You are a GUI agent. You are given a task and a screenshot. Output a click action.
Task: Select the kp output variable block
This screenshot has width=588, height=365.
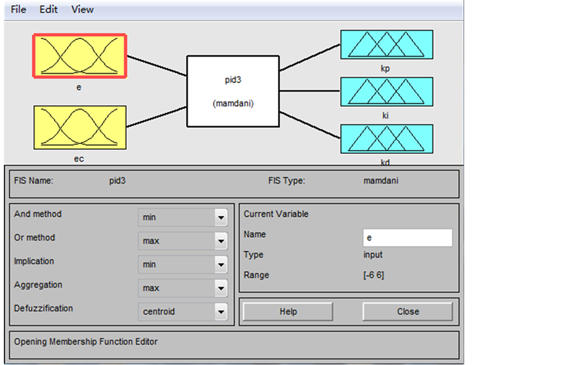pyautogui.click(x=386, y=44)
